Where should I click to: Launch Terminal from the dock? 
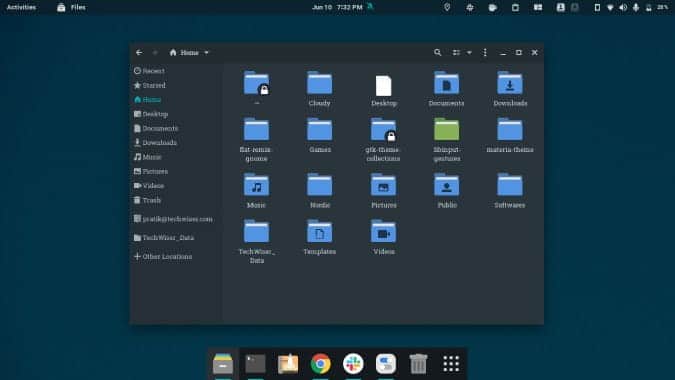click(256, 364)
